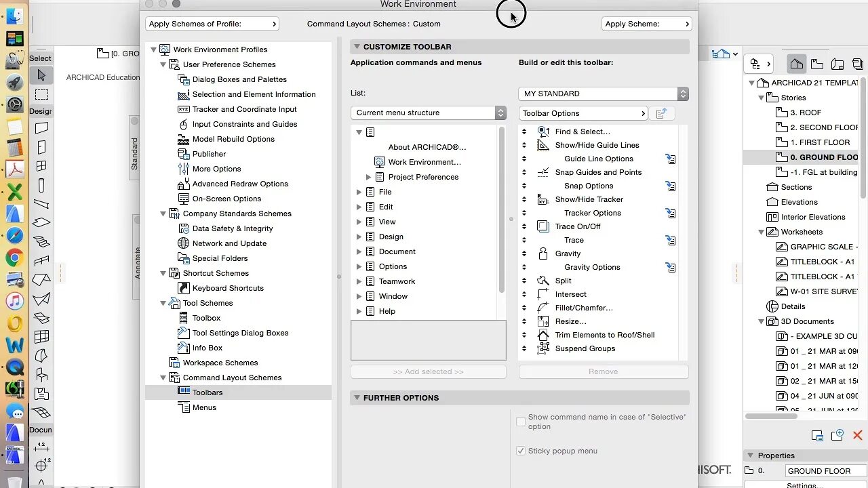Toggle Show command name Selective option checkbox
This screenshot has height=488, width=868.
click(521, 422)
